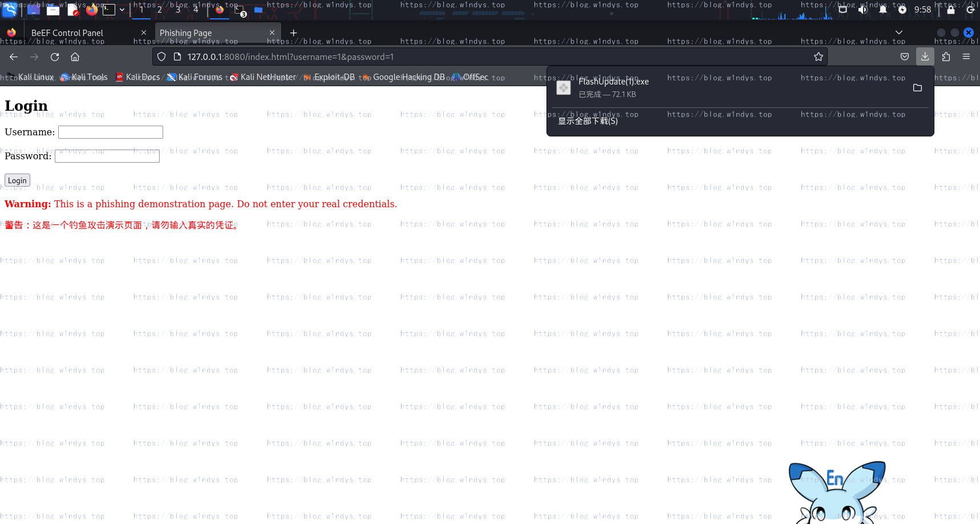The image size is (980, 524).
Task: Open the Downloads toolbar button
Action: pyautogui.click(x=925, y=57)
